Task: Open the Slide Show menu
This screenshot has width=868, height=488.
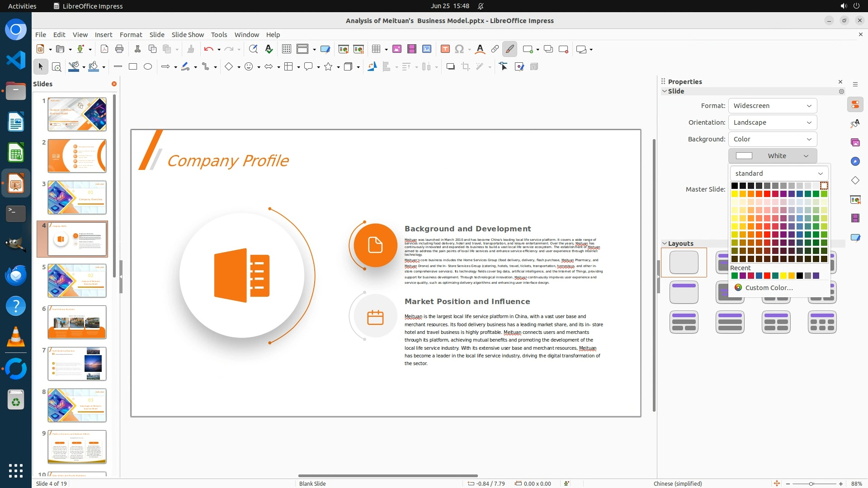Action: pos(188,35)
